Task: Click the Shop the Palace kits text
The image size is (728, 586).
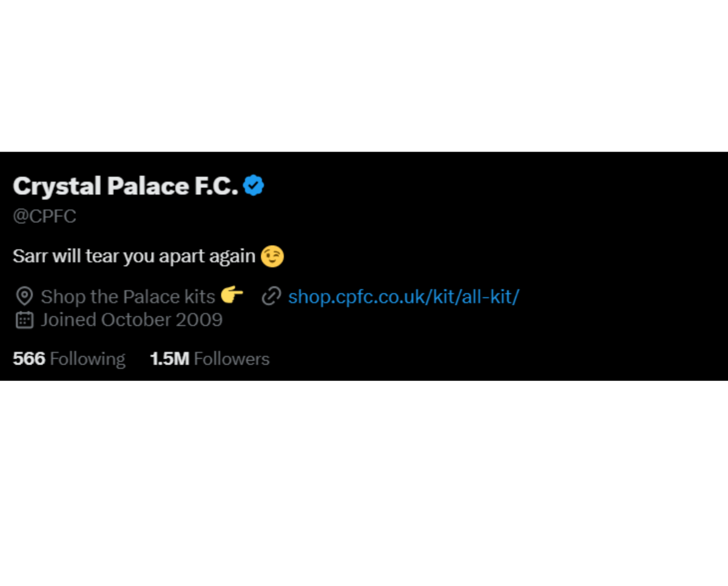Action: coord(128,297)
